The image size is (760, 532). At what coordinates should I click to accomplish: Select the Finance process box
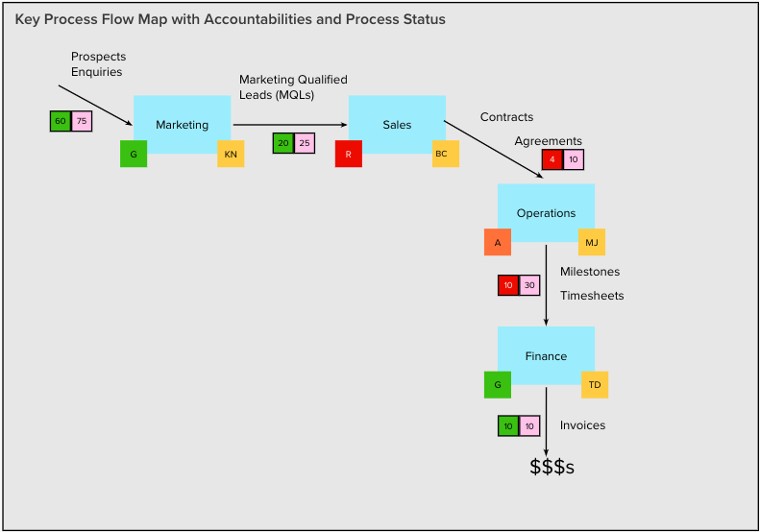[x=546, y=355]
